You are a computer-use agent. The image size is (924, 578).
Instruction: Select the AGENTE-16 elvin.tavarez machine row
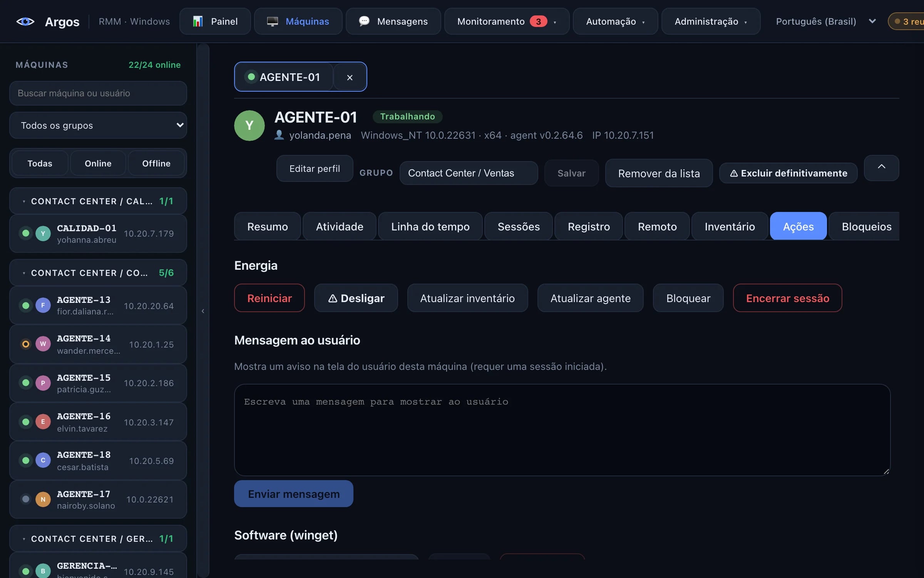[98, 422]
